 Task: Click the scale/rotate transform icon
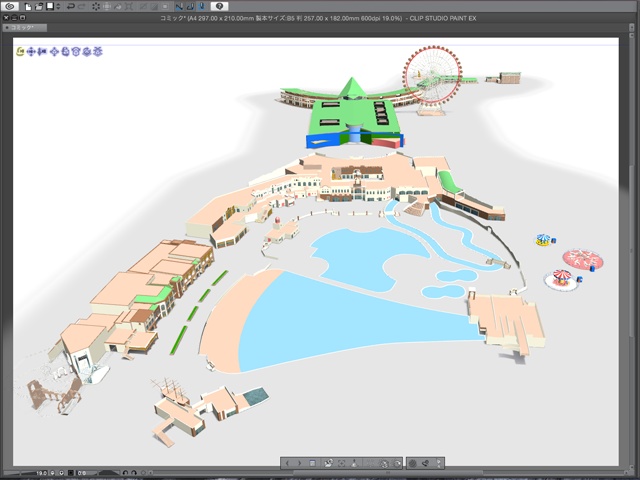pyautogui.click(x=129, y=6)
